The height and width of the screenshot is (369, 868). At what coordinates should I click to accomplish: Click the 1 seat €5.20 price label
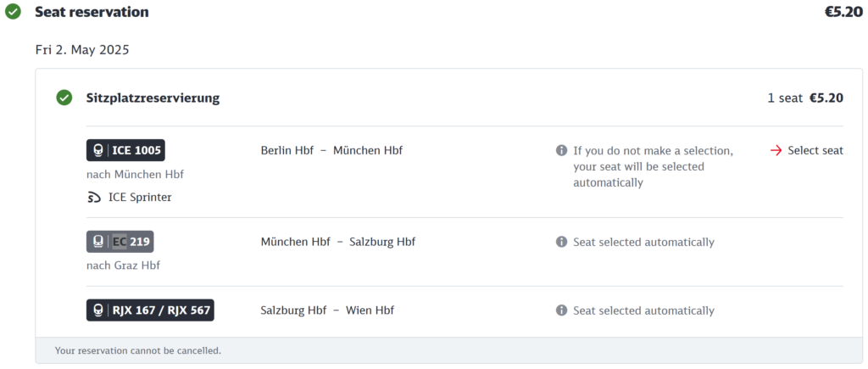[805, 98]
